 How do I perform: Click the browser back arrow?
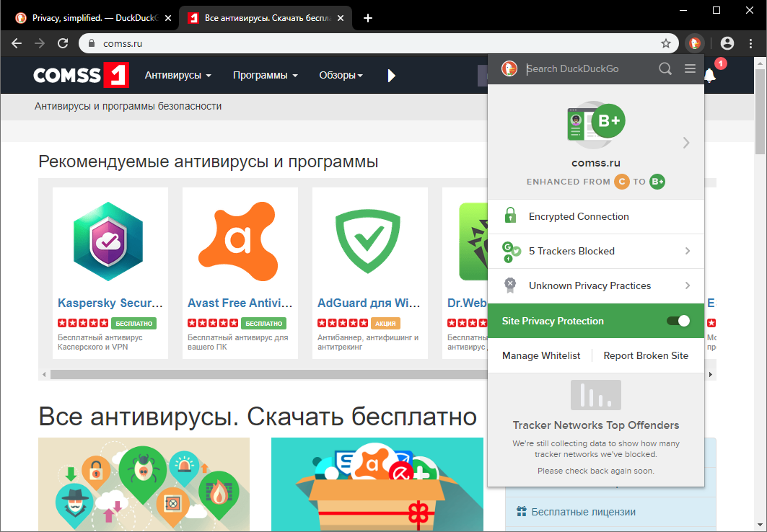click(17, 43)
